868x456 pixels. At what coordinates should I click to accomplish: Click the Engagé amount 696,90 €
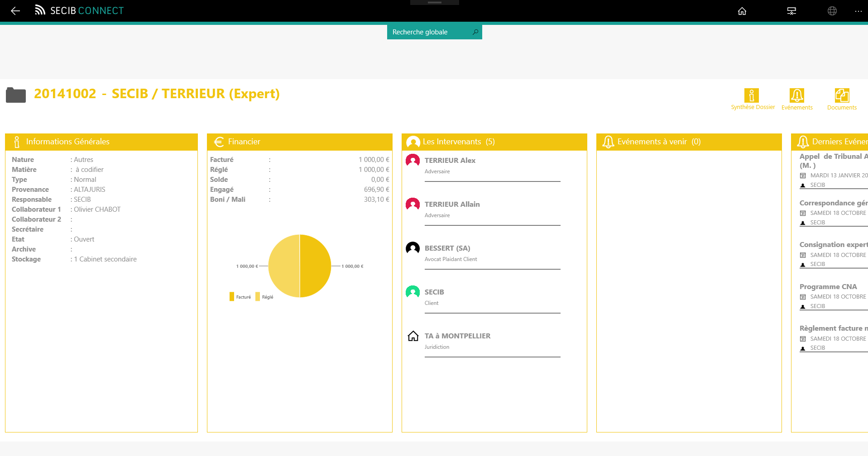point(377,190)
